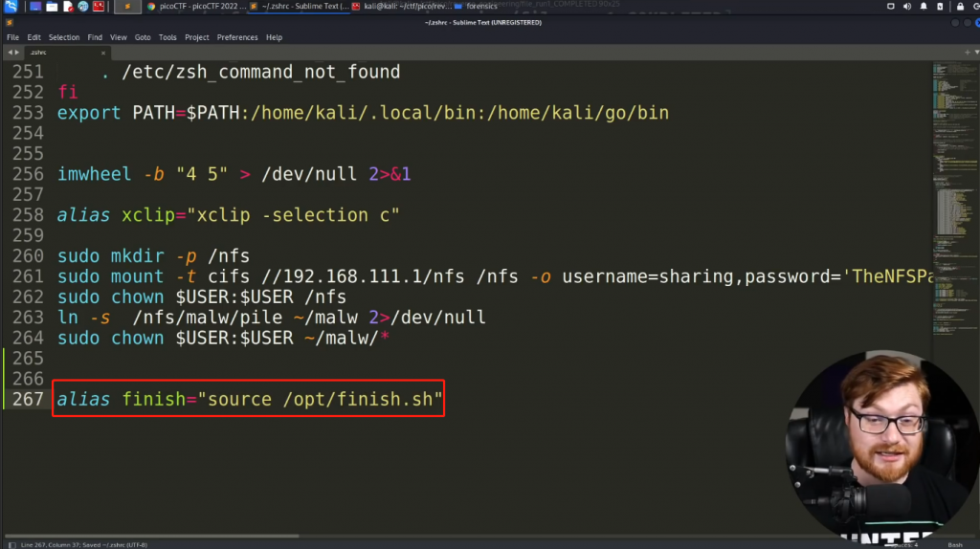
Task: Click the show desktop panel icon
Action: 35,7
